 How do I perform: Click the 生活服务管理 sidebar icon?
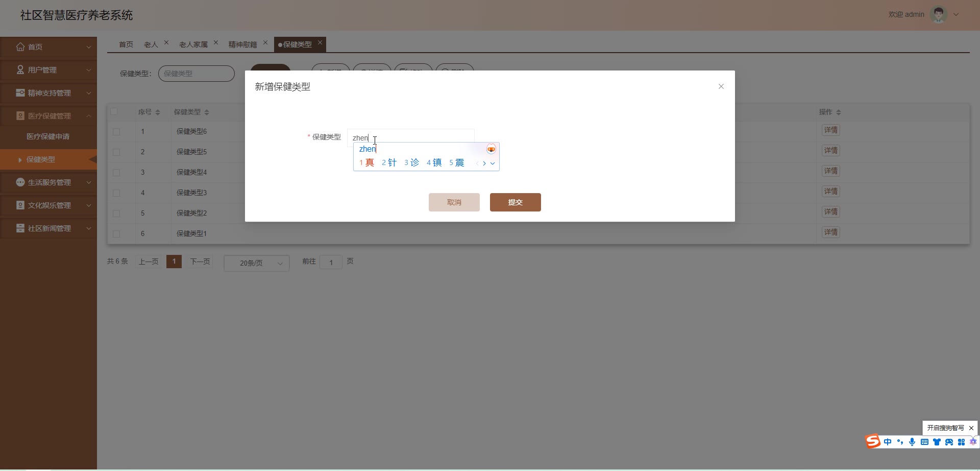(20, 182)
